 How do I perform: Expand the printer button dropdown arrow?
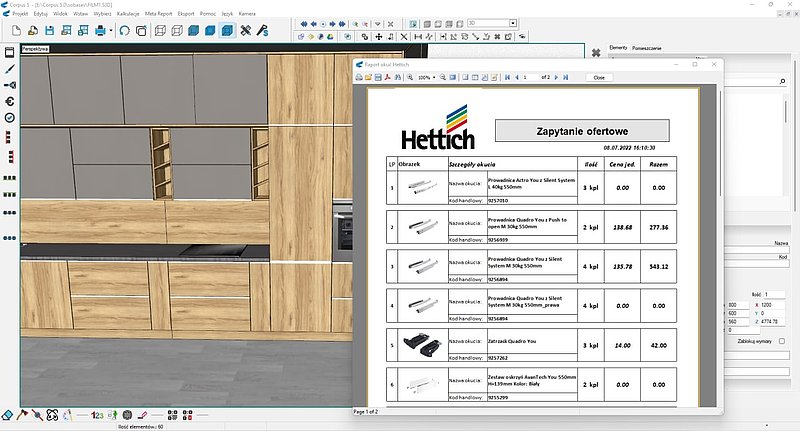(x=109, y=32)
